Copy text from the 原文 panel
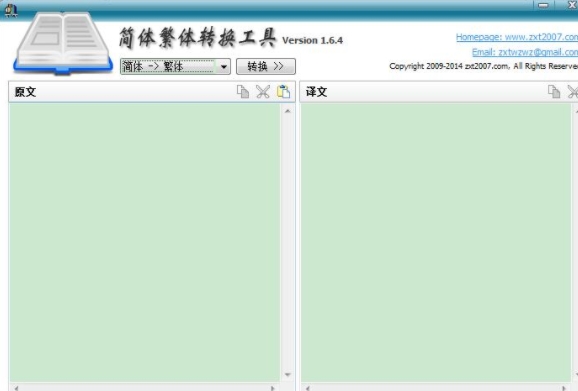Image resolution: width=578 pixels, height=391 pixels. pyautogui.click(x=243, y=92)
